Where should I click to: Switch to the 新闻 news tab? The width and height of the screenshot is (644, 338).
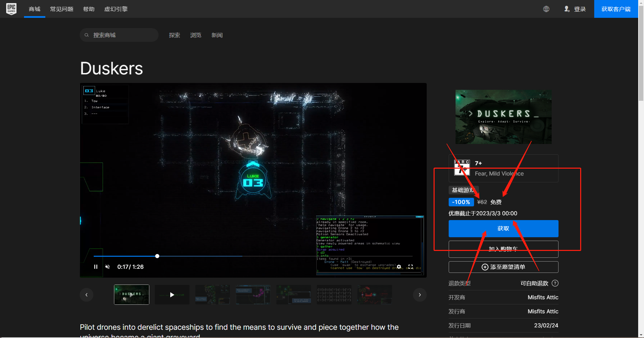pyautogui.click(x=217, y=35)
